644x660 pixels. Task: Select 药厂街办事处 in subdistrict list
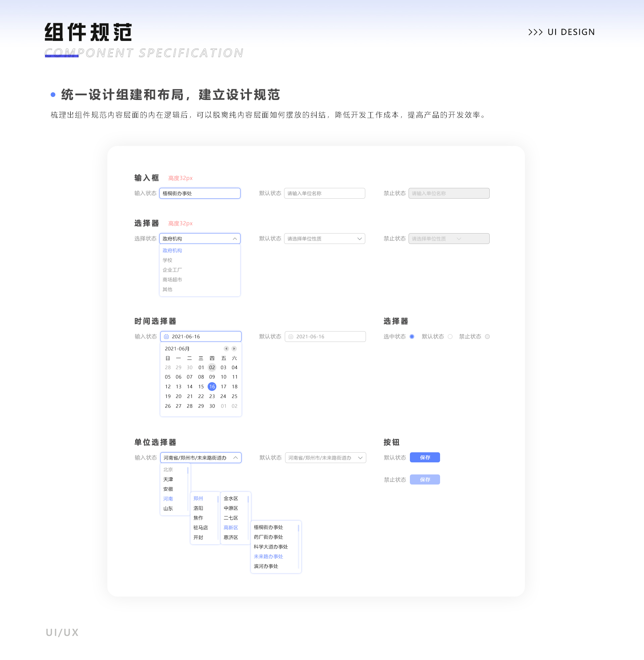[x=269, y=537]
